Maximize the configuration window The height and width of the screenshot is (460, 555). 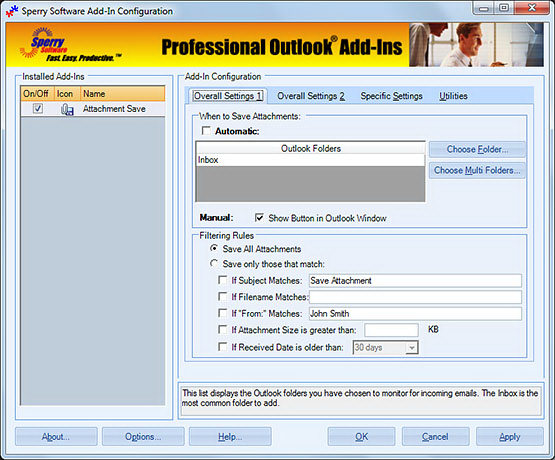pos(504,8)
